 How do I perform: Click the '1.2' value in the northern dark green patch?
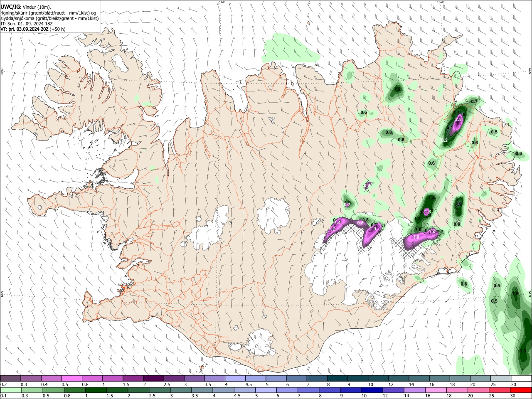click(x=397, y=89)
